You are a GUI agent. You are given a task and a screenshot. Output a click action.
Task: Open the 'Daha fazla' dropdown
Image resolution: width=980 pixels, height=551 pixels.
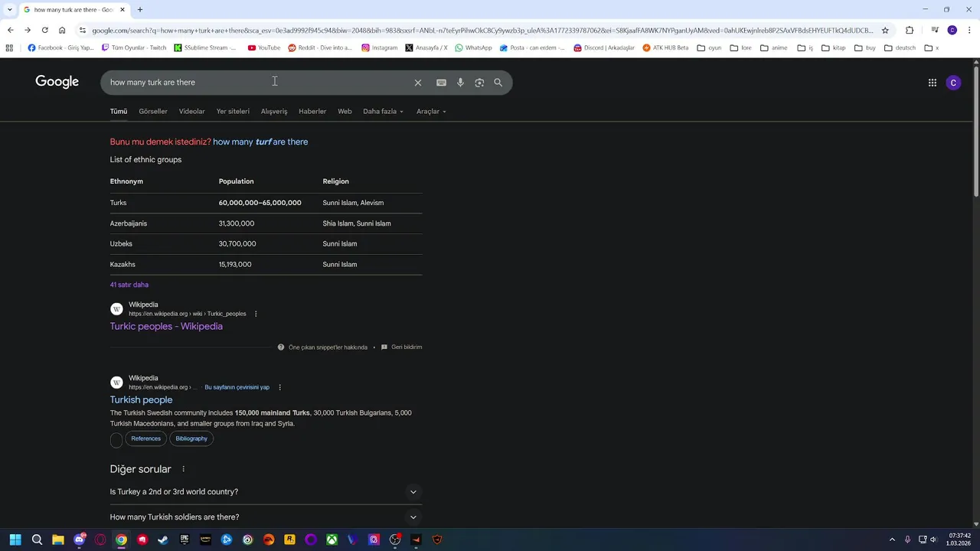pos(383,112)
